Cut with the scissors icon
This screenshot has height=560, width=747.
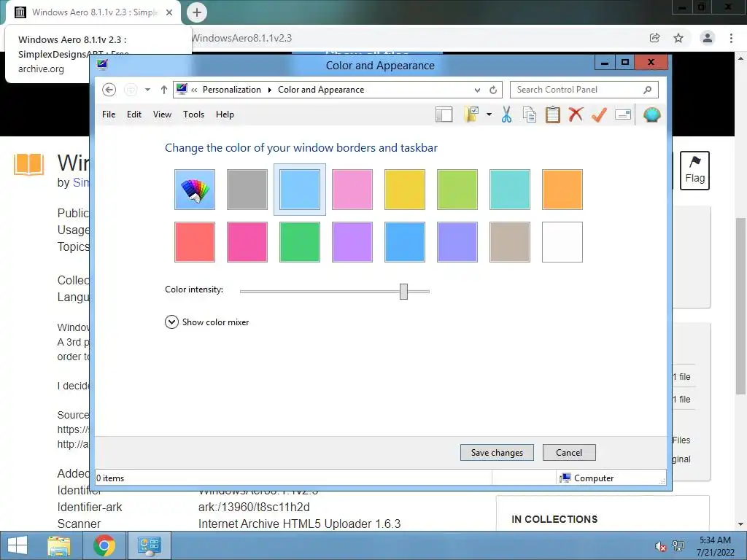(x=506, y=114)
